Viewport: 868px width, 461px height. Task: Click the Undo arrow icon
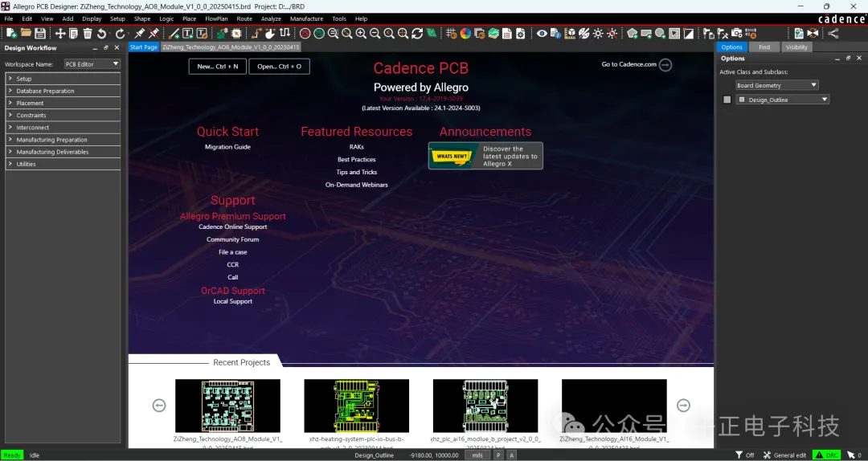coord(102,33)
